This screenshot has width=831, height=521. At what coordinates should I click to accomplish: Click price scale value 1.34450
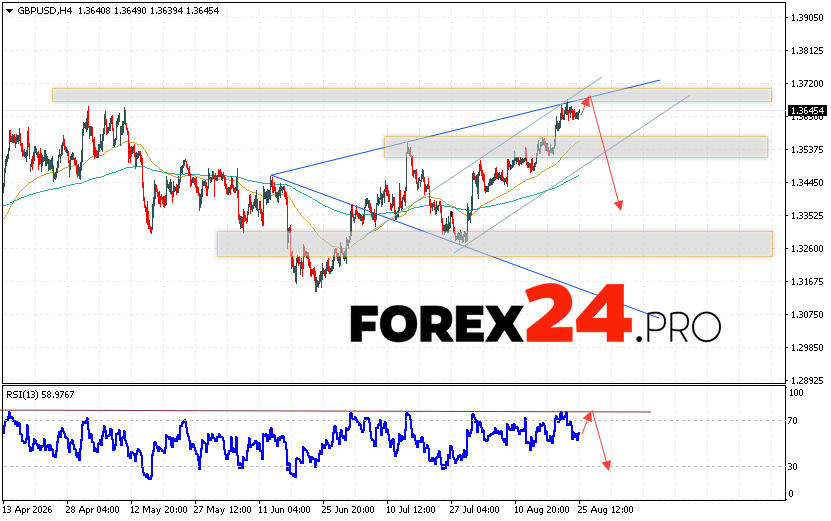[807, 182]
